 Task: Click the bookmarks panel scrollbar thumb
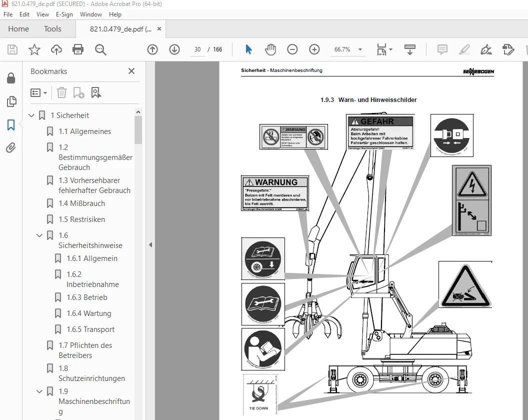138,129
